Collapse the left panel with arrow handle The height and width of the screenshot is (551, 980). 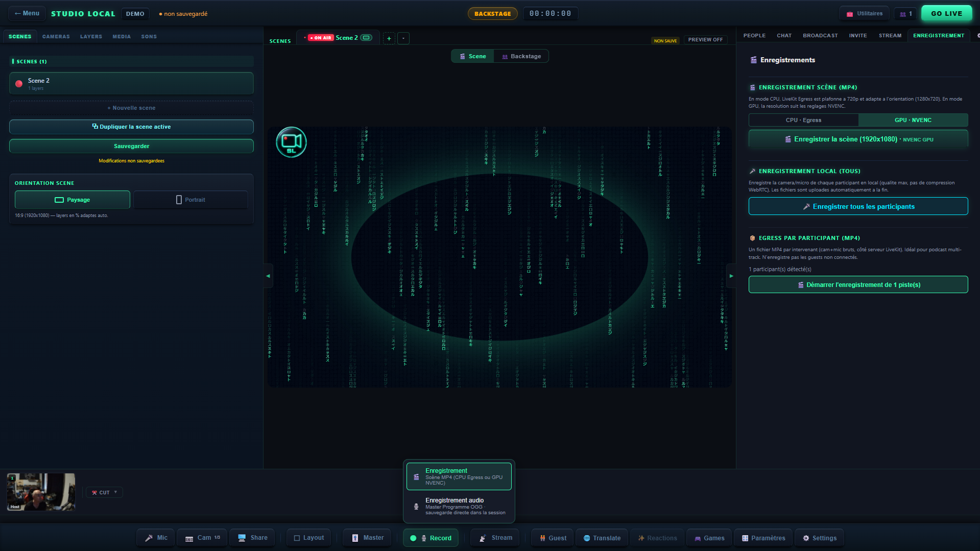click(x=268, y=276)
